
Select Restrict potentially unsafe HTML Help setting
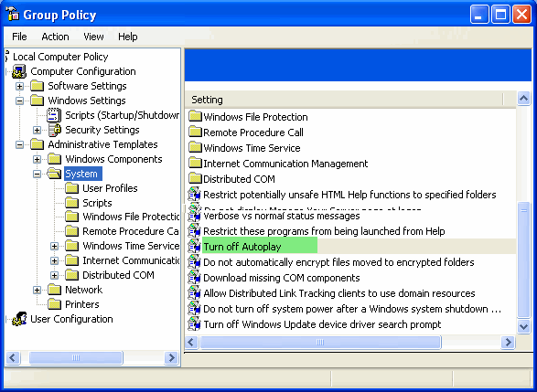(349, 195)
